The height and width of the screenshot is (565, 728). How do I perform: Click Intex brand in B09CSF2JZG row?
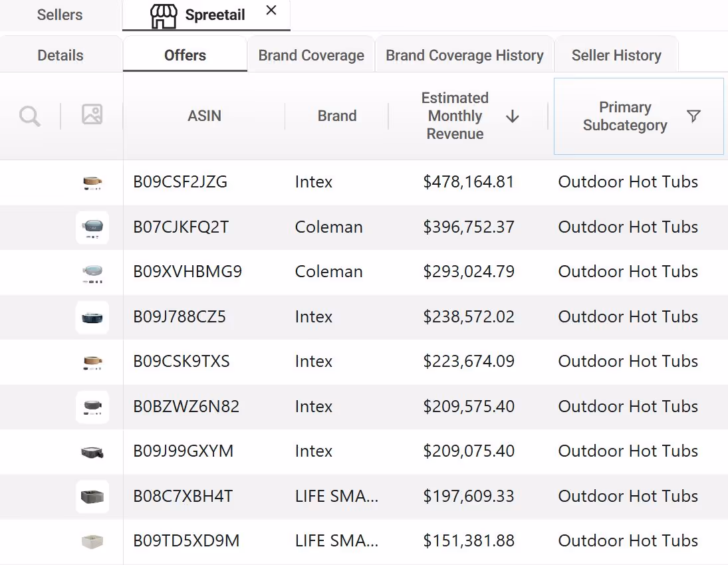[314, 182]
